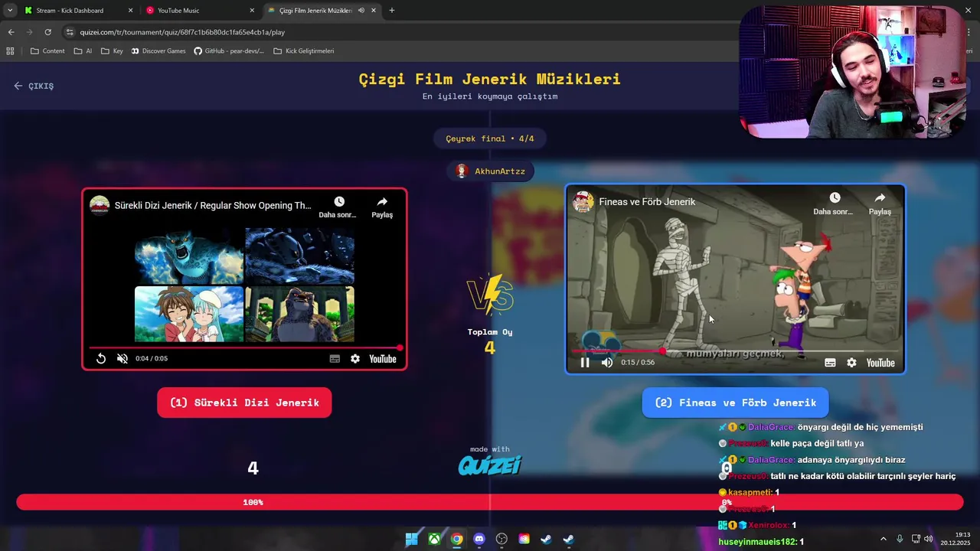
Task: Open the Chrome tab search dropdown arrow
Action: tap(10, 11)
